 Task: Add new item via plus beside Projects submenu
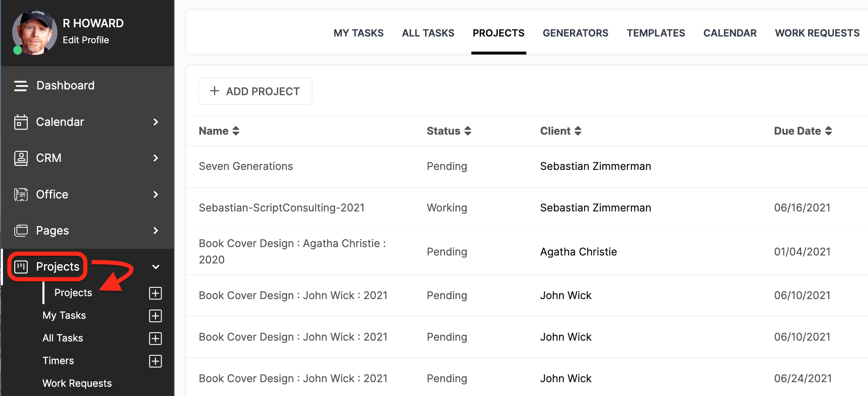[156, 293]
